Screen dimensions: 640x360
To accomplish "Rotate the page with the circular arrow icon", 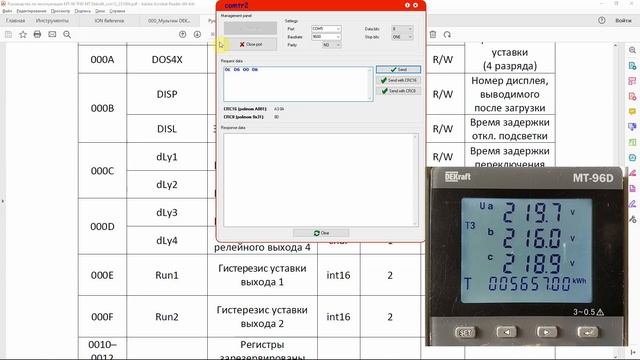I will [447, 35].
